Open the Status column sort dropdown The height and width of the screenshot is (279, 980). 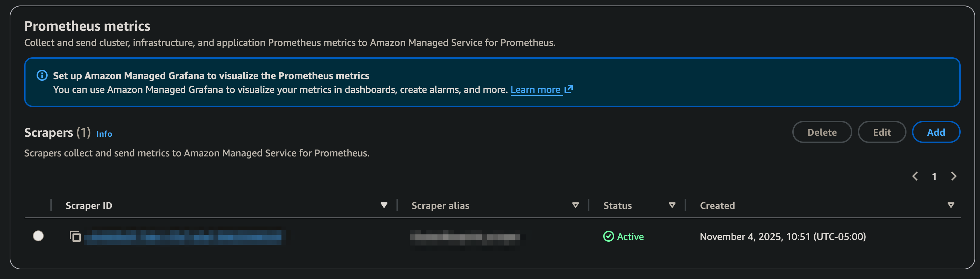673,205
